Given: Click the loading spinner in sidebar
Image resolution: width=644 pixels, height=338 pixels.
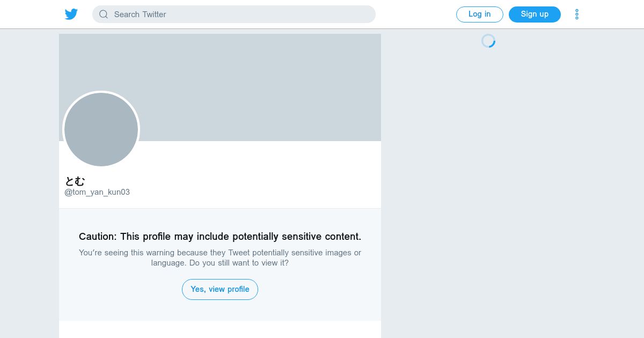Looking at the screenshot, I should 488,41.
